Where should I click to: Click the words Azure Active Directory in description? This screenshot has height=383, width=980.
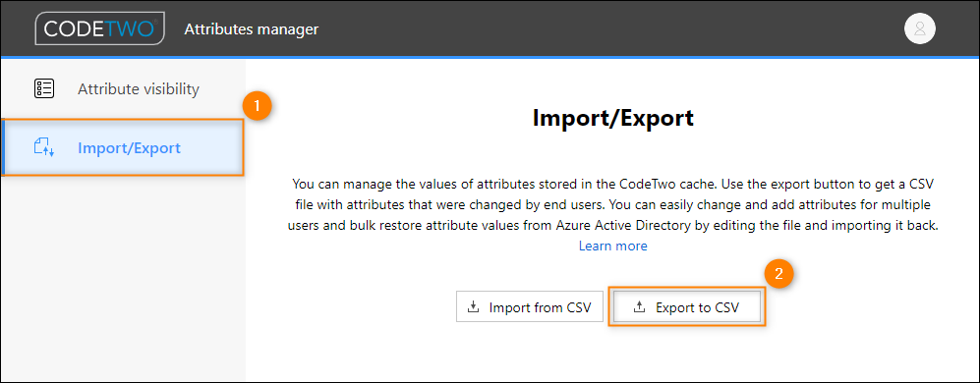point(624,226)
